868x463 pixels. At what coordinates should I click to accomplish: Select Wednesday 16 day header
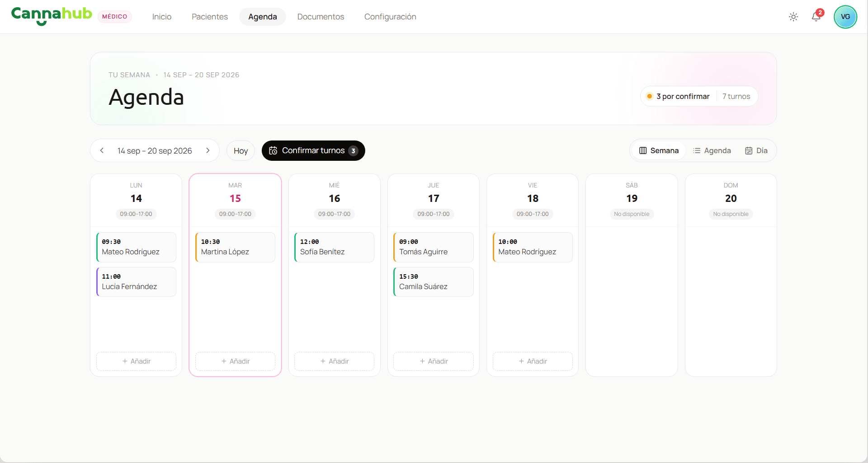click(x=334, y=200)
